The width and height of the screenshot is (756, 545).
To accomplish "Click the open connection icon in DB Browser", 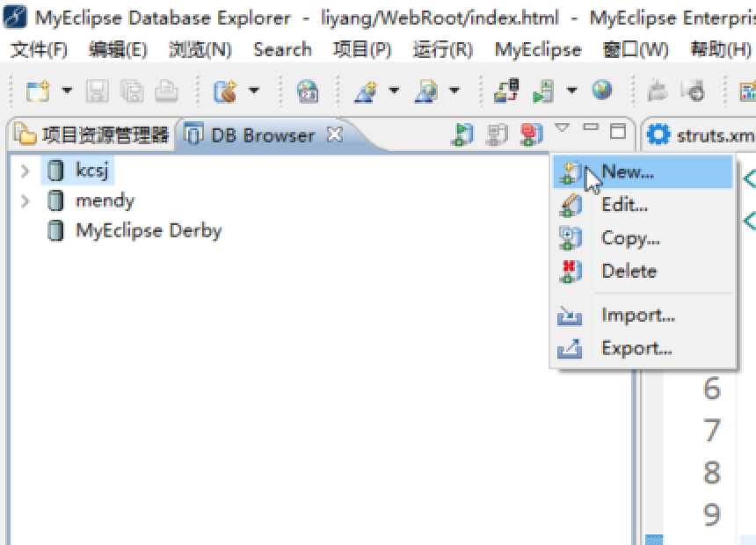I will click(x=462, y=134).
